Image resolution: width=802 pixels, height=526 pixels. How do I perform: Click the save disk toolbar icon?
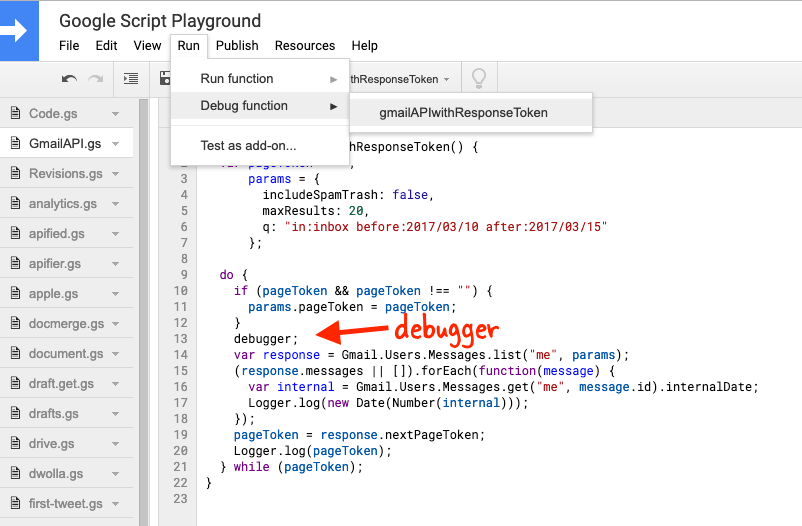pyautogui.click(x=165, y=78)
